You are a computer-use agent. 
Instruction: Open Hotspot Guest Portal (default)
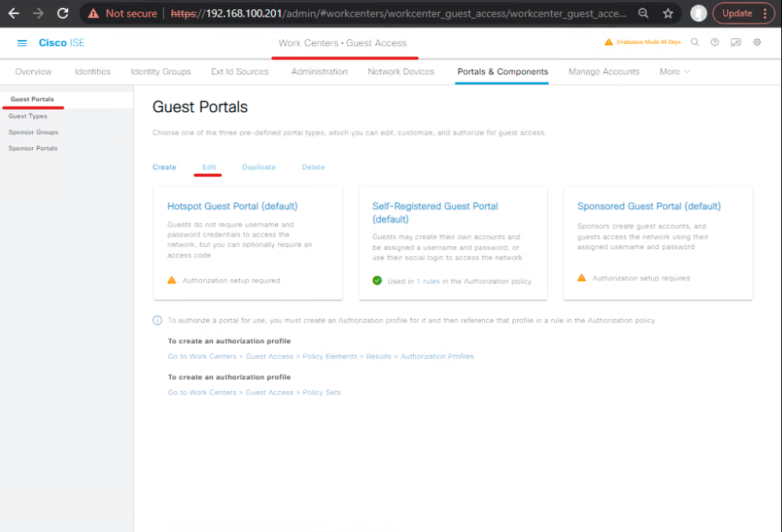point(233,206)
